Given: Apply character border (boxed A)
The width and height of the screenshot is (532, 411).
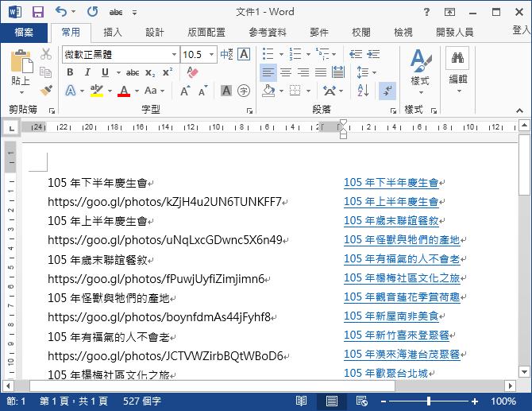Looking at the screenshot, I should coord(244,54).
